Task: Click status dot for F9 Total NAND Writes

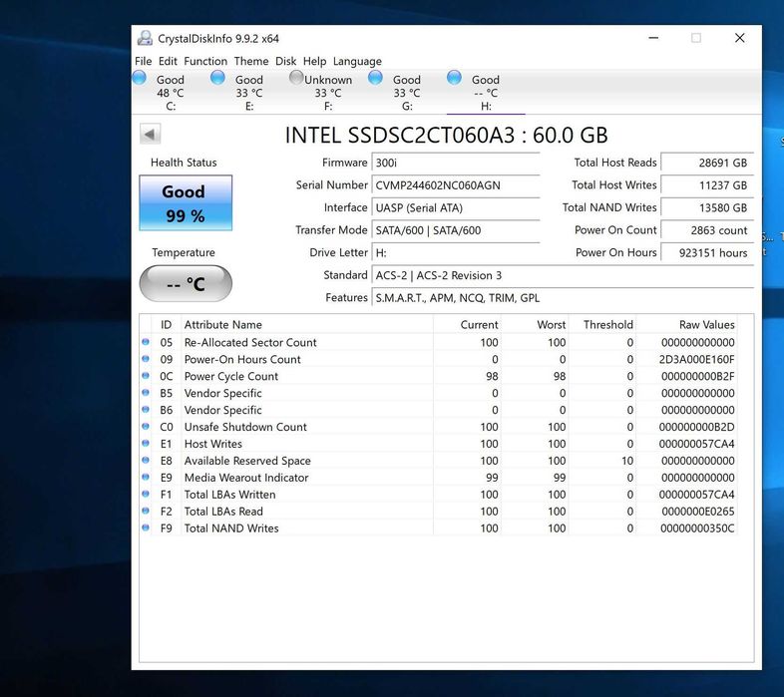Action: coord(146,527)
